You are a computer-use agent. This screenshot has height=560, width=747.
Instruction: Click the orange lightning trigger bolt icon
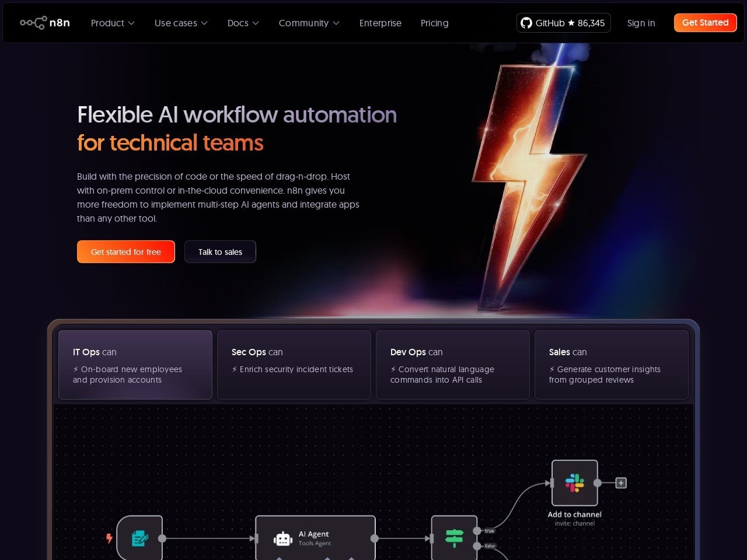pos(109,538)
